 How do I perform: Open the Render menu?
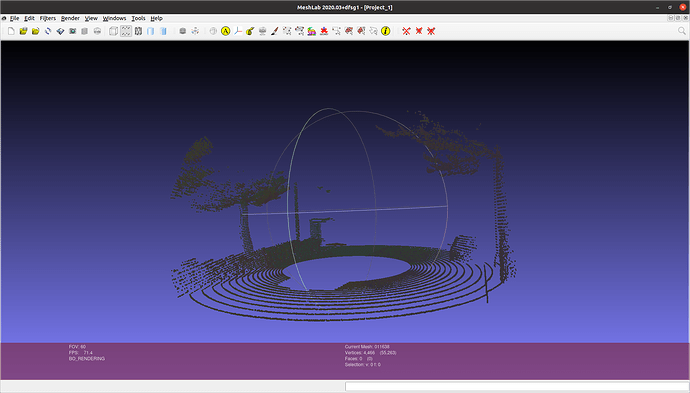point(70,18)
